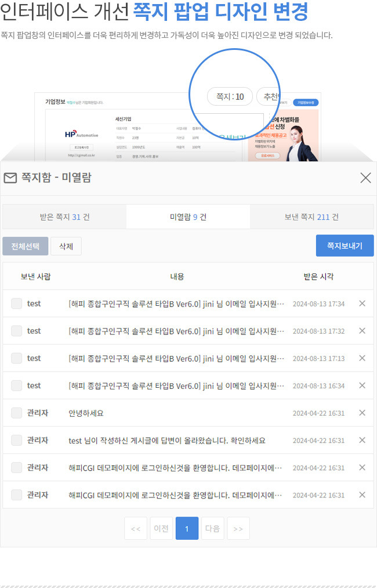Delete the 17:32 test message with X
The image size is (377, 588).
coord(362,331)
